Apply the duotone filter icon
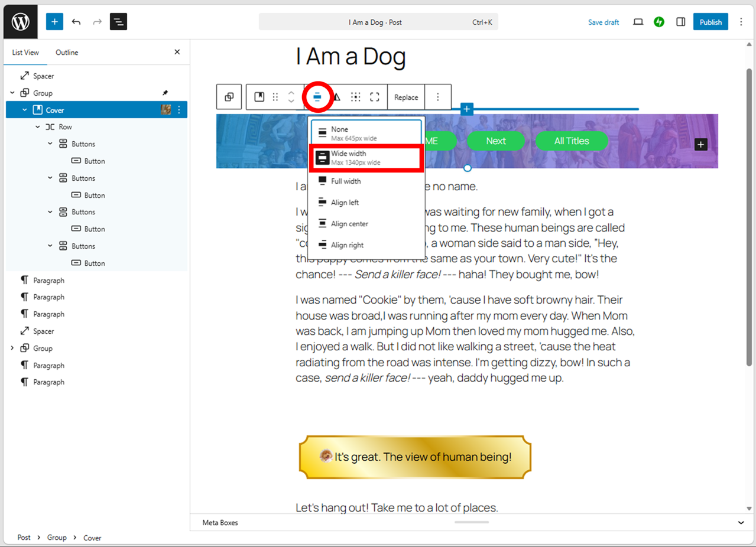Image resolution: width=756 pixels, height=547 pixels. tap(337, 97)
